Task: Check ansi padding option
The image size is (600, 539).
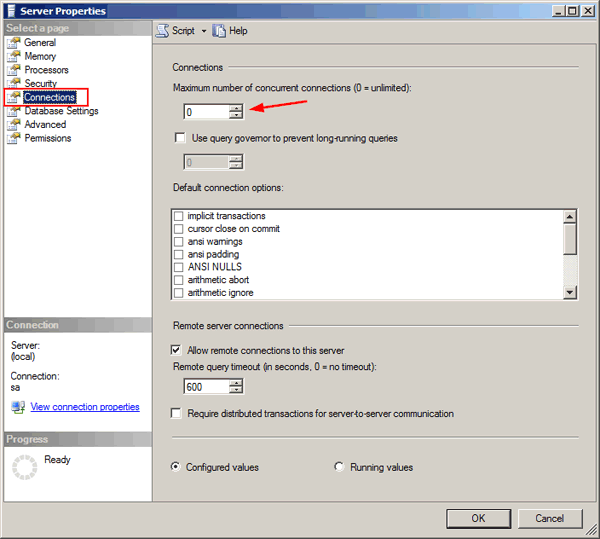Action: point(179,254)
